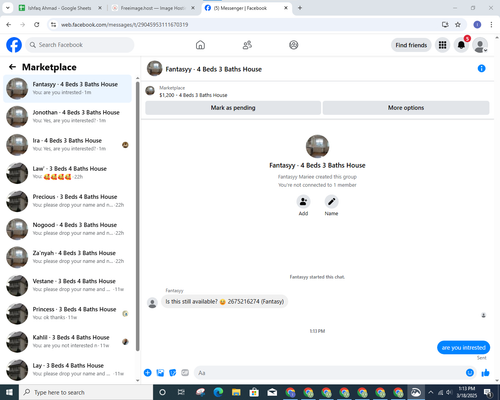
Task: Open the Facebook menu grid icon
Action: pos(442,45)
